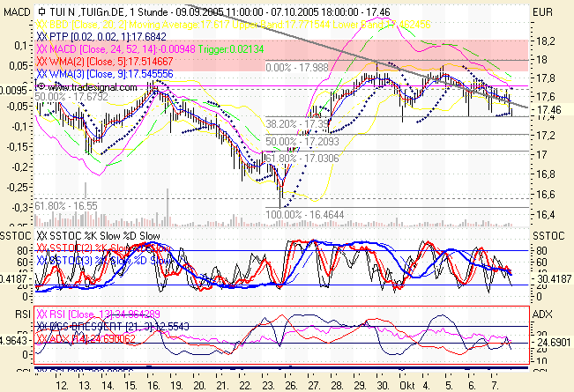Image resolution: width=574 pixels, height=392 pixels.
Task: Click the date label 26. on time axis
Action: tap(291, 386)
